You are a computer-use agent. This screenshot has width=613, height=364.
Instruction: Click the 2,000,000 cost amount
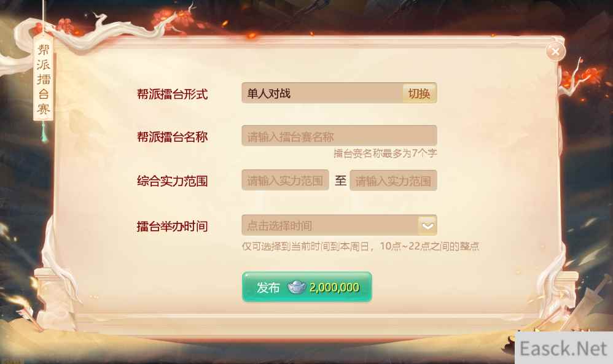pyautogui.click(x=334, y=288)
